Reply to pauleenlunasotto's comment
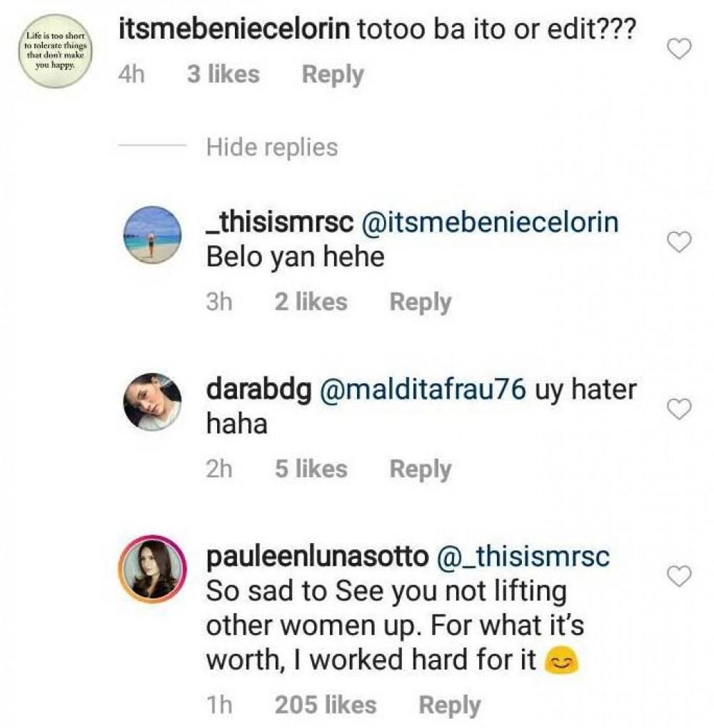This screenshot has width=714, height=728. (449, 705)
